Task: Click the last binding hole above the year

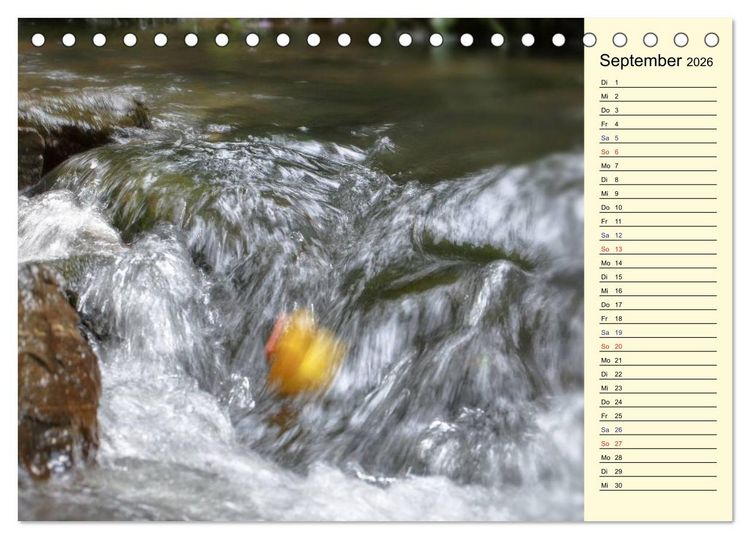Action: coord(711,40)
